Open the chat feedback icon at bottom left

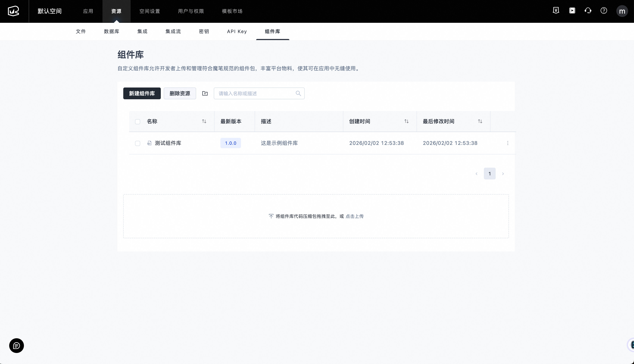point(17,346)
